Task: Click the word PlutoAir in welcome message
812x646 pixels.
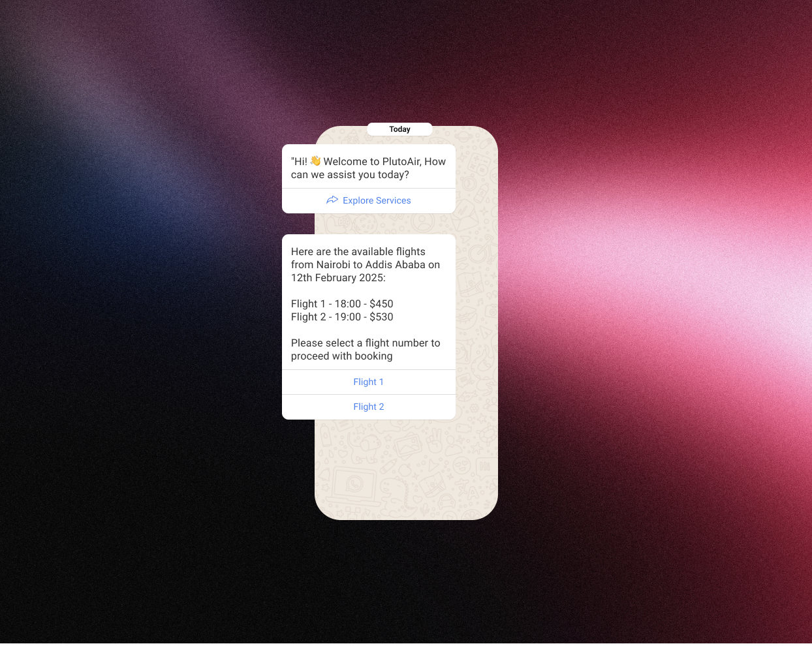Action: tap(401, 161)
